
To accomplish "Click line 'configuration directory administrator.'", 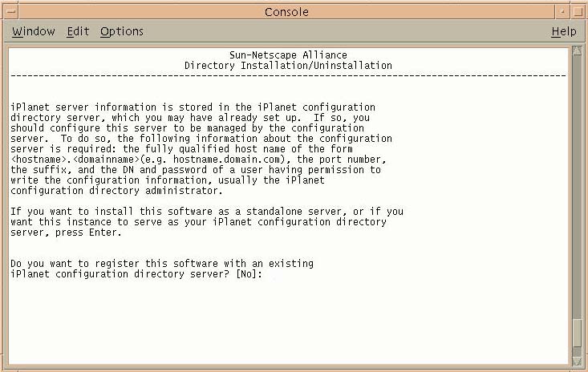I will [116, 191].
